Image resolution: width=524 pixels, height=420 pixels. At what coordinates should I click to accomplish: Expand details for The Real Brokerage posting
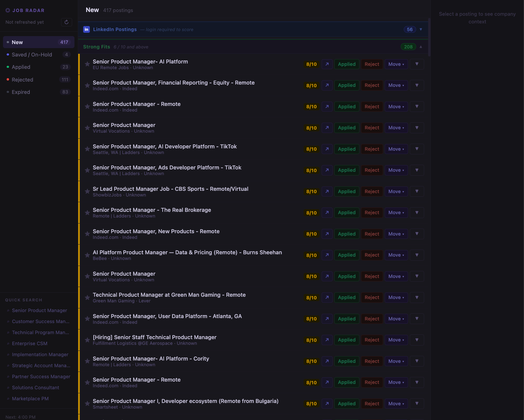coord(417,213)
